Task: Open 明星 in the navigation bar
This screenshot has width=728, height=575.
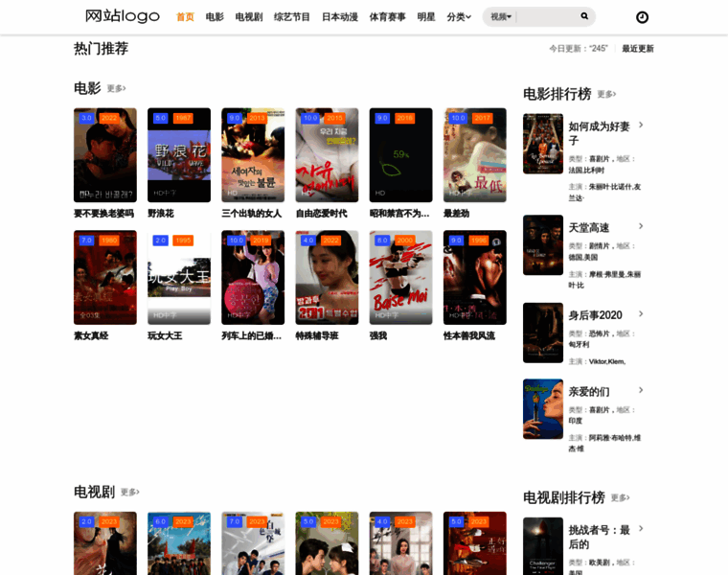Action: coord(426,17)
